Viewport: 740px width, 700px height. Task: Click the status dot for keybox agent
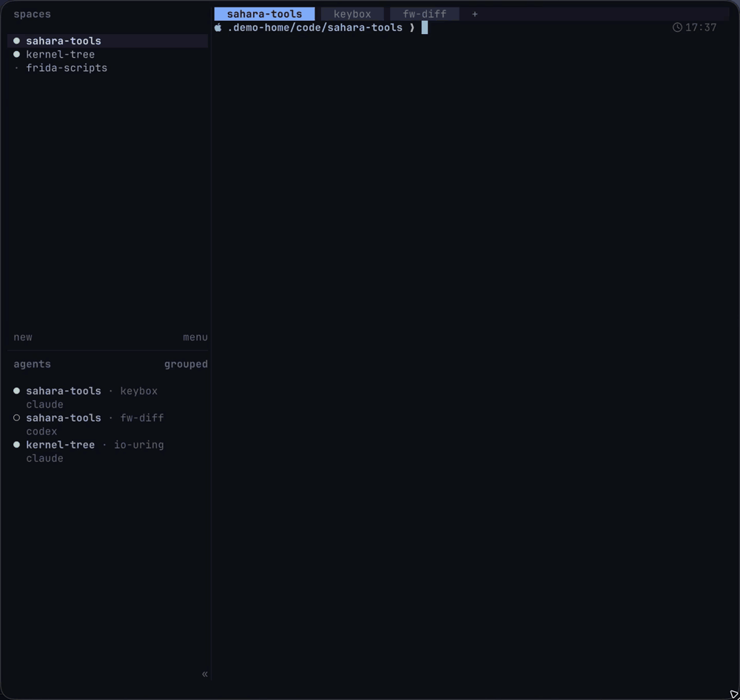[x=16, y=391]
